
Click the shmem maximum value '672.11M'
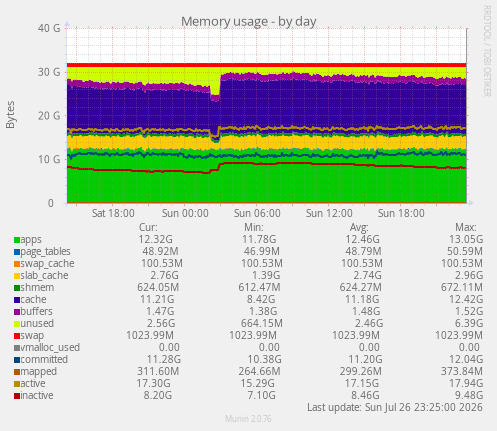pos(462,288)
